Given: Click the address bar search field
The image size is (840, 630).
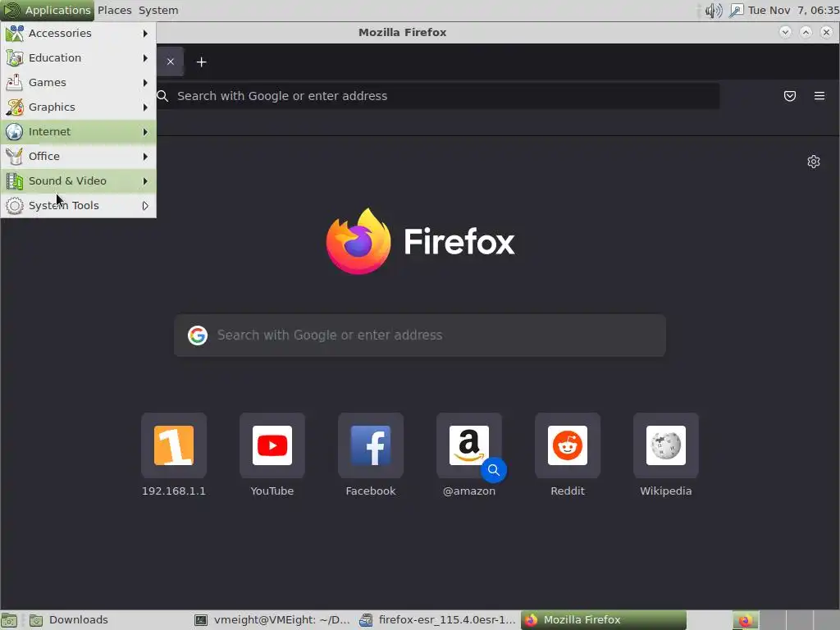Looking at the screenshot, I should [x=438, y=96].
